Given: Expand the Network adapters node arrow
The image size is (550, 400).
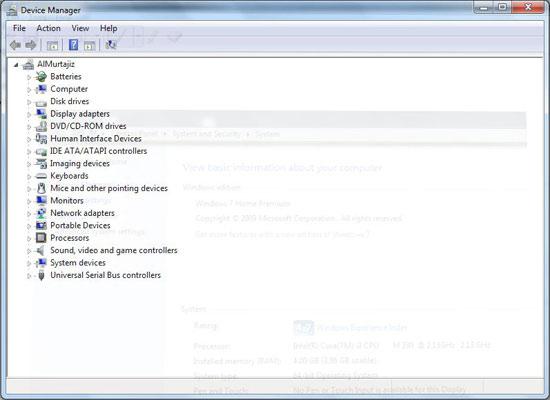Looking at the screenshot, I should coord(29,214).
